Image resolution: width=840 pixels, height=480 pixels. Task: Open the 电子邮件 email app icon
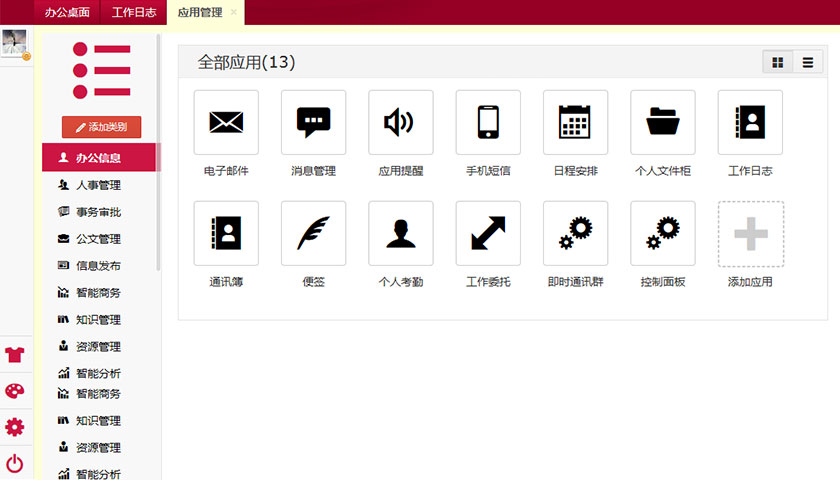pos(226,122)
